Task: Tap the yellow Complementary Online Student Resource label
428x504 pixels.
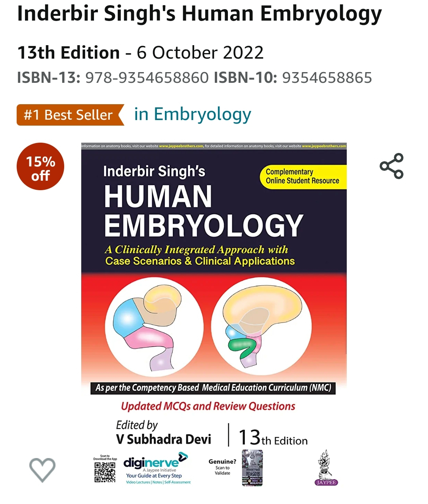Action: click(303, 176)
